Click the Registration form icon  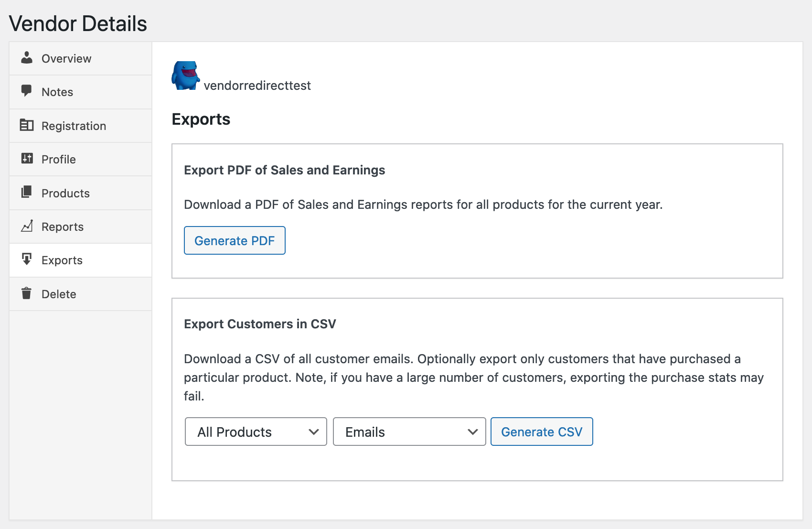pyautogui.click(x=27, y=125)
